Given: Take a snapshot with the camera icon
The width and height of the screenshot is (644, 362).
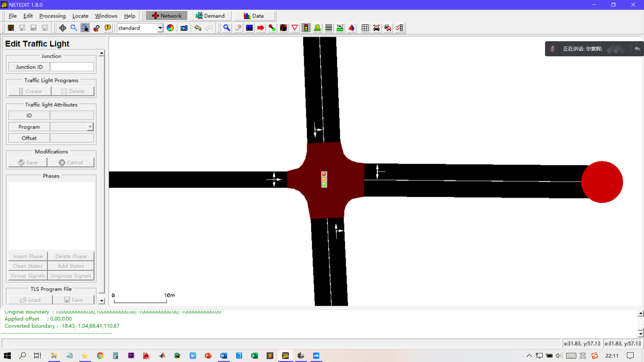Looking at the screenshot, I should 184,28.
